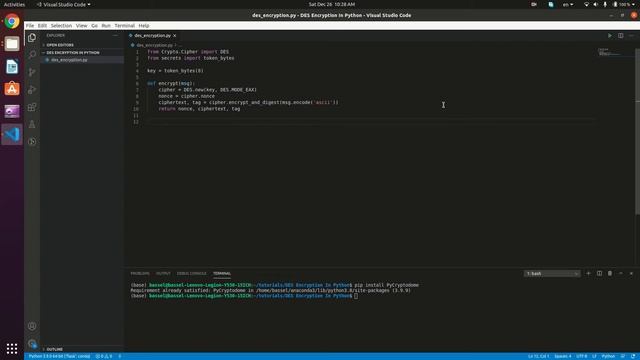The height and width of the screenshot is (360, 640).
Task: Show Applications grid in the dock
Action: pyautogui.click(x=12, y=348)
